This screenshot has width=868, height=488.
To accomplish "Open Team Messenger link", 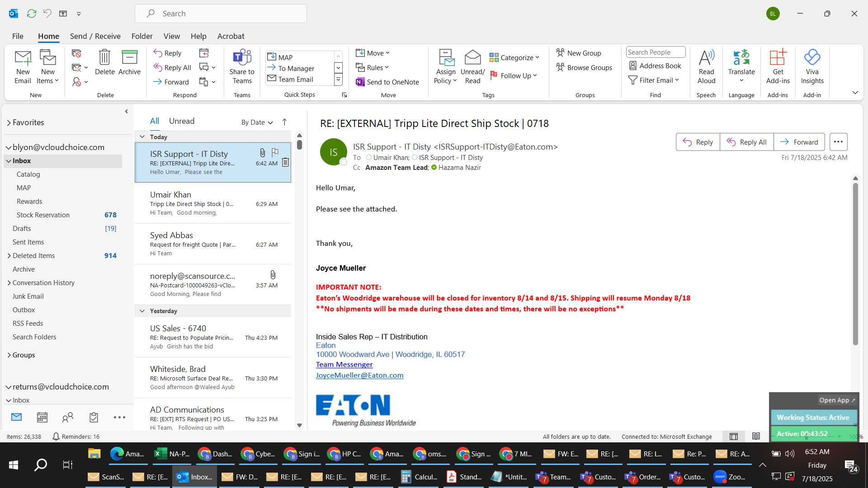I will [x=344, y=365].
